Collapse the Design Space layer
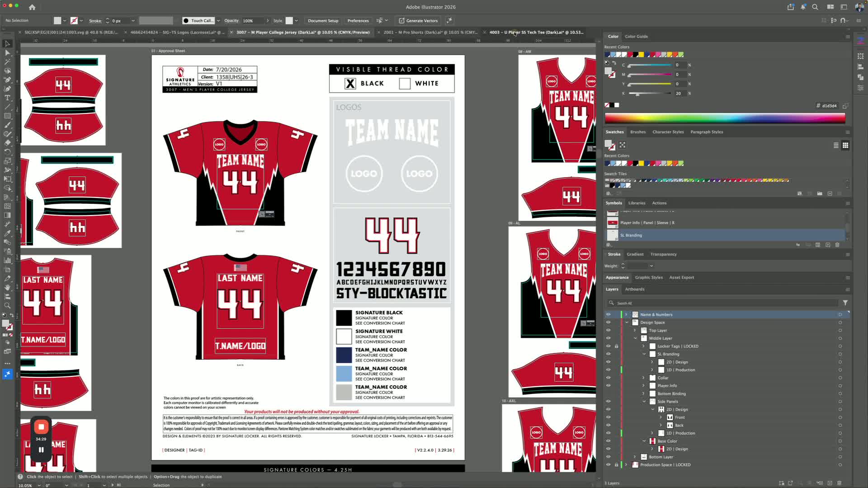Screen dimensions: 868x488 [627, 323]
